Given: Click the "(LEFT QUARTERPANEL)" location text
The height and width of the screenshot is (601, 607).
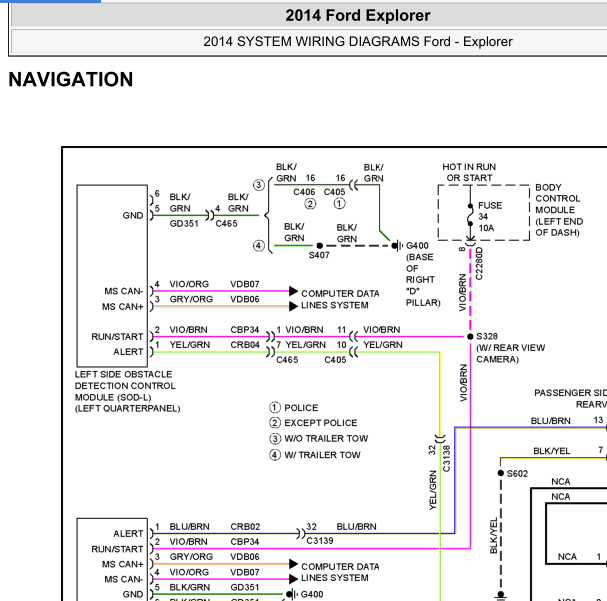Looking at the screenshot, I should click(127, 408).
